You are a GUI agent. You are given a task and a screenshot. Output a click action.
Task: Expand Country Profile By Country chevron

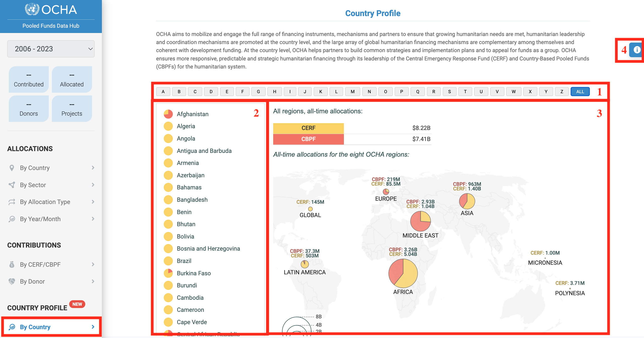[93, 327]
